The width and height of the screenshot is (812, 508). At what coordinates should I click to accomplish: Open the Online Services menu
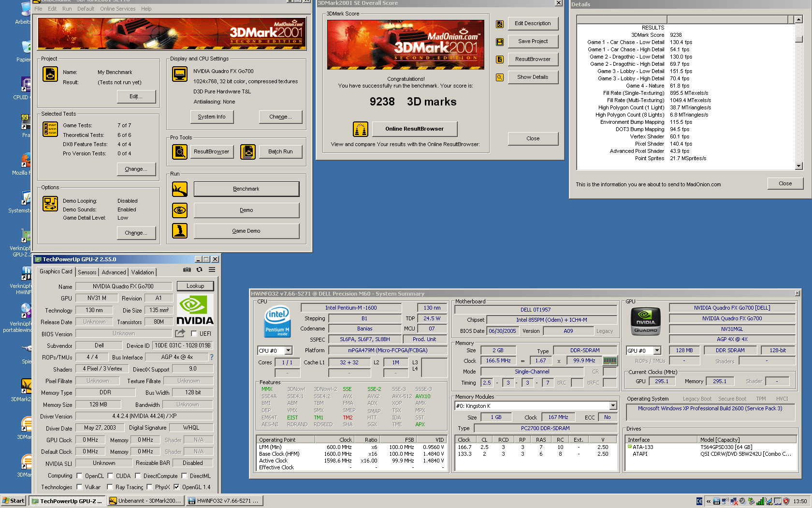[118, 9]
